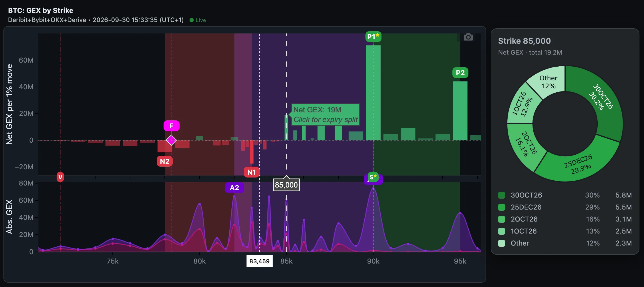The image size is (644, 287).
Task: Select the P1 starred marker label
Action: [373, 37]
